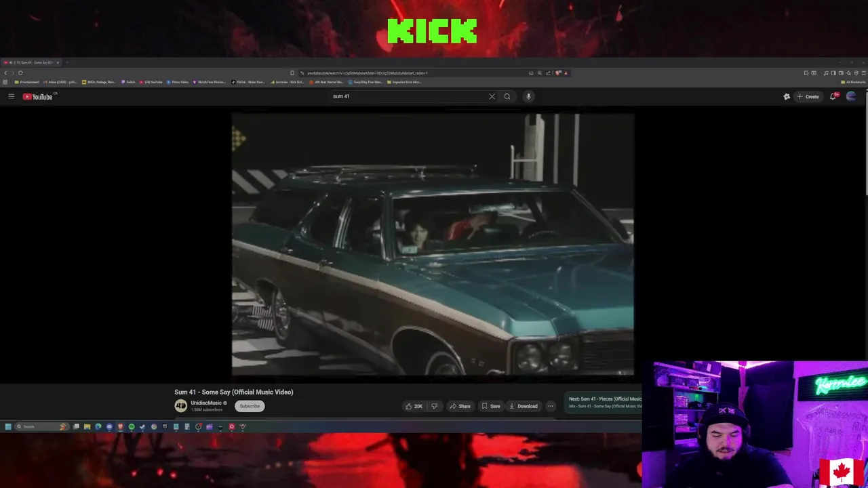The width and height of the screenshot is (868, 488).
Task: Open the YouTube hamburger guide menu
Action: click(11, 96)
